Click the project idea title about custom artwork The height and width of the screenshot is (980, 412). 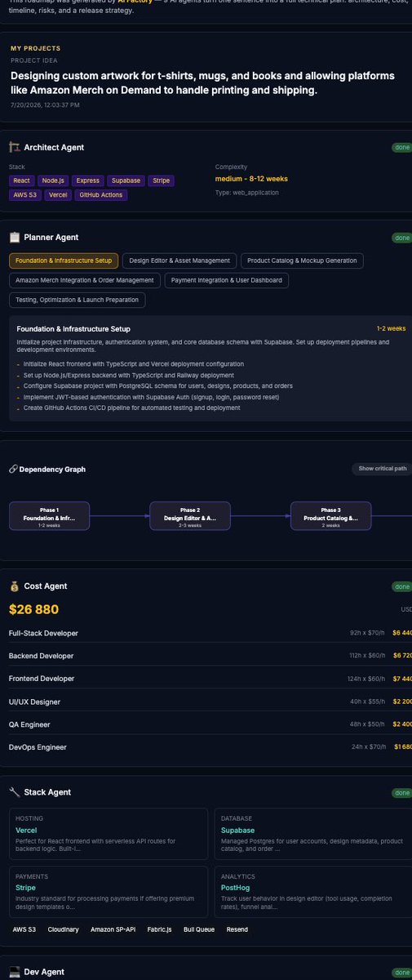(x=204, y=82)
